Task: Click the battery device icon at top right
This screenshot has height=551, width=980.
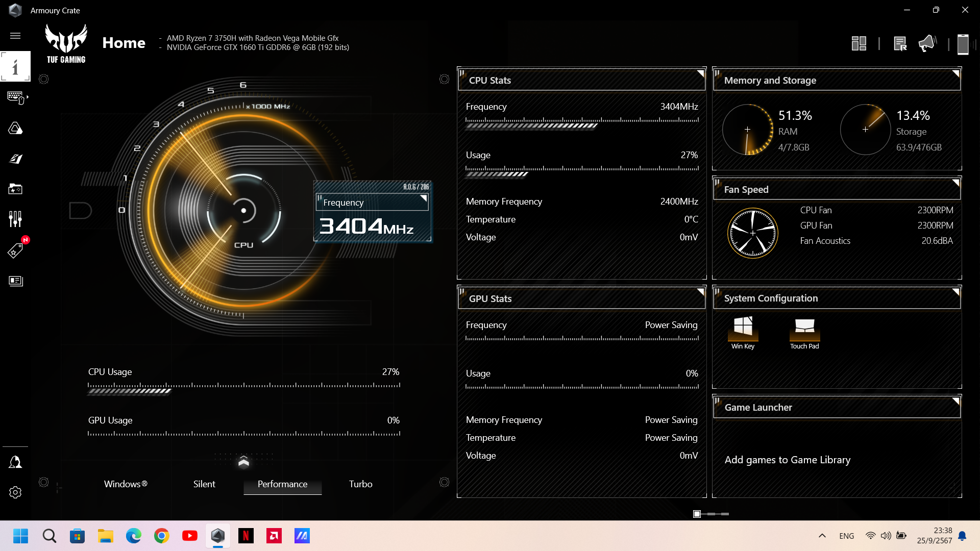Action: pos(963,44)
